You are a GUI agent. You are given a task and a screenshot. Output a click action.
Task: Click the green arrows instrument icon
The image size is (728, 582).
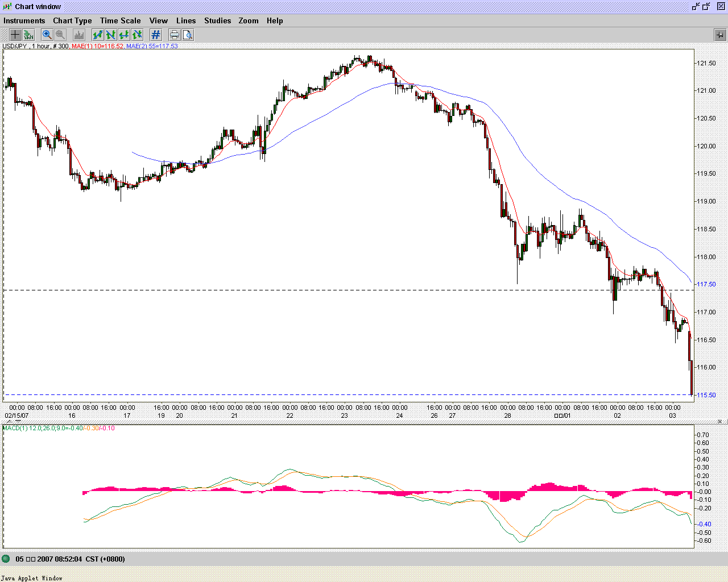click(x=28, y=35)
